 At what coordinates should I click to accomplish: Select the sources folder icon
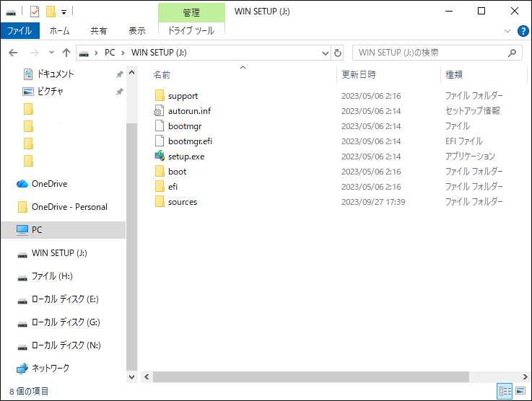tap(160, 202)
